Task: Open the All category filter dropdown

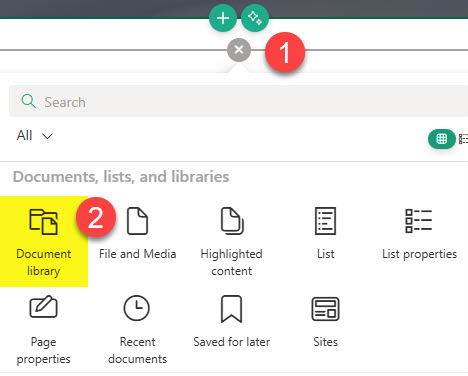Action: (x=35, y=136)
